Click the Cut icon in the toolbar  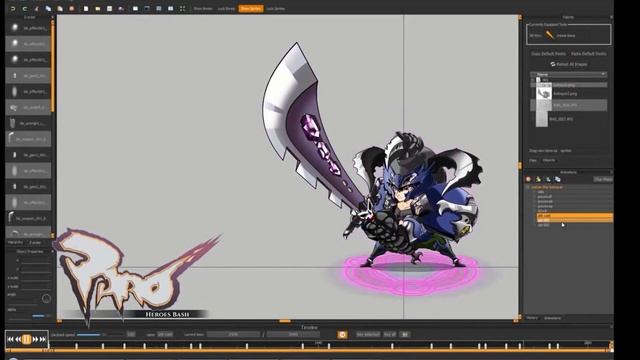37,9
